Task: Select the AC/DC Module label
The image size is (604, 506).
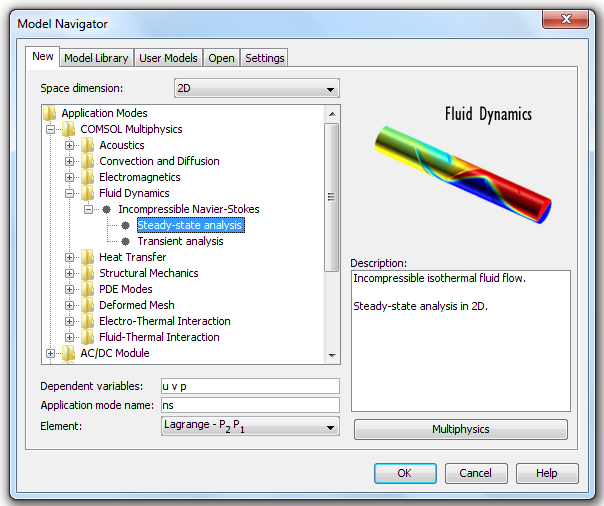Action: coord(115,353)
